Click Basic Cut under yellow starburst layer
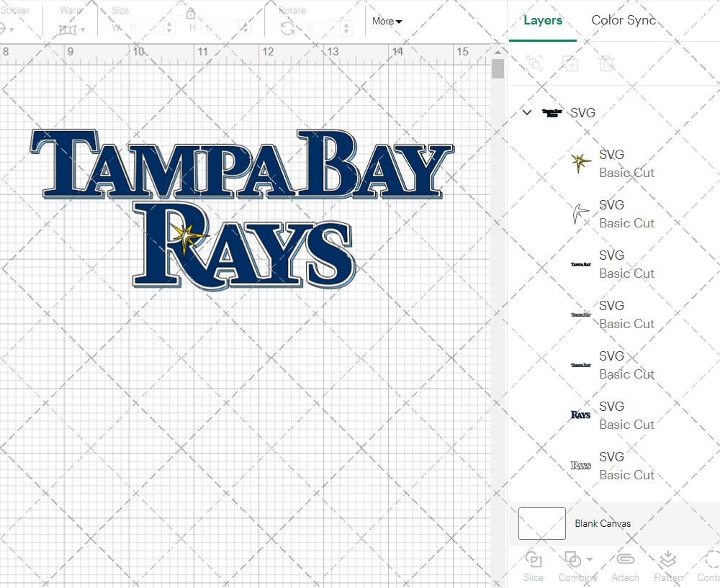Viewport: 720px width, 588px height. [626, 173]
